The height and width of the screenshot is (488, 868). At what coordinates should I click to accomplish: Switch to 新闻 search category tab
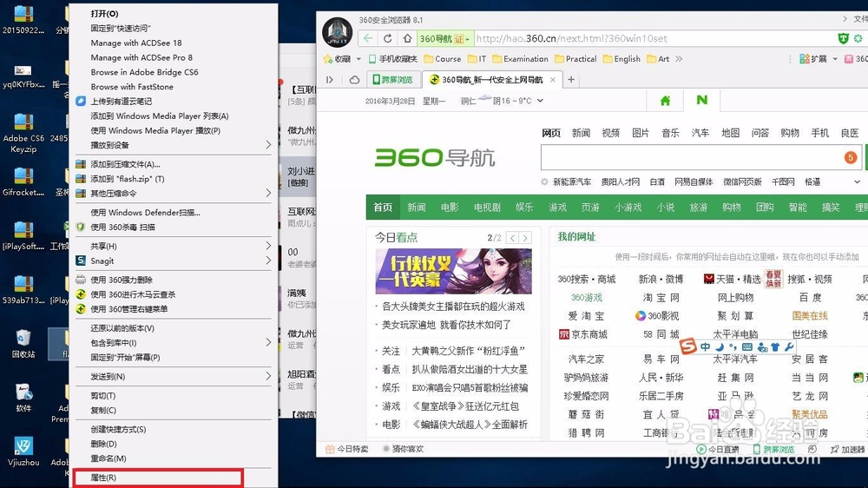point(581,133)
